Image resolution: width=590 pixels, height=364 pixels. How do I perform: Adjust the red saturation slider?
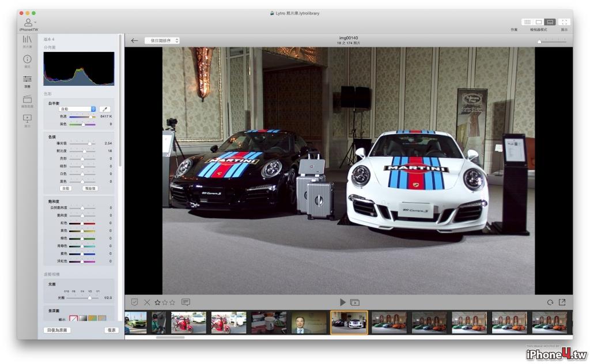[x=82, y=223]
